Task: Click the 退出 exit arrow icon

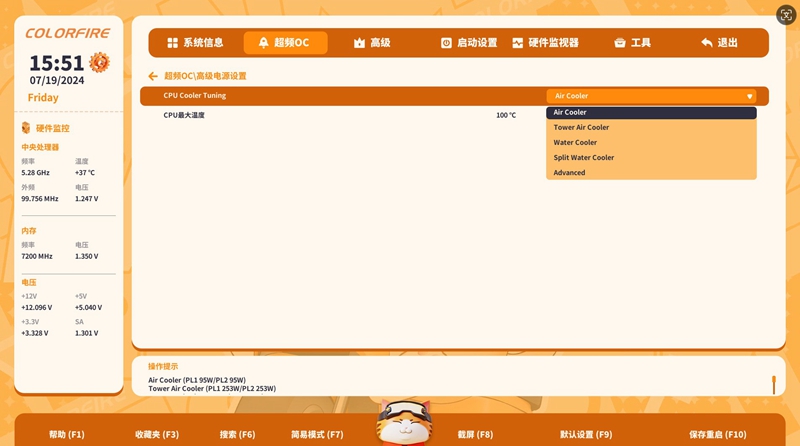Action: click(707, 43)
